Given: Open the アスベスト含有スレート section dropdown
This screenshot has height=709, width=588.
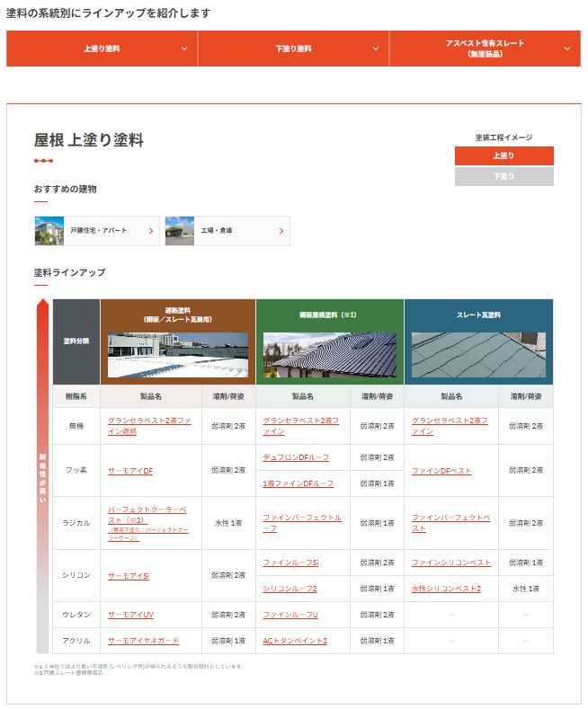Looking at the screenshot, I should (485, 49).
